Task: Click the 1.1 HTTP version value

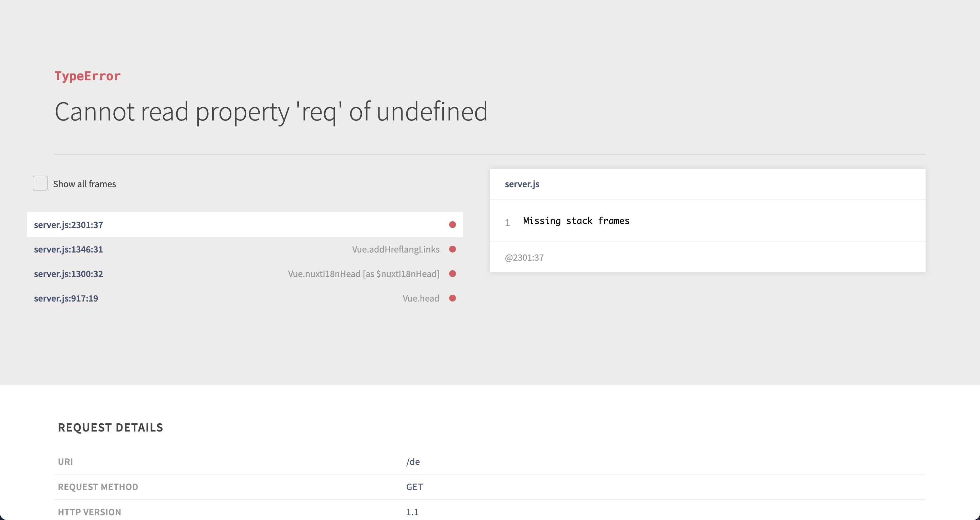Action: click(412, 512)
